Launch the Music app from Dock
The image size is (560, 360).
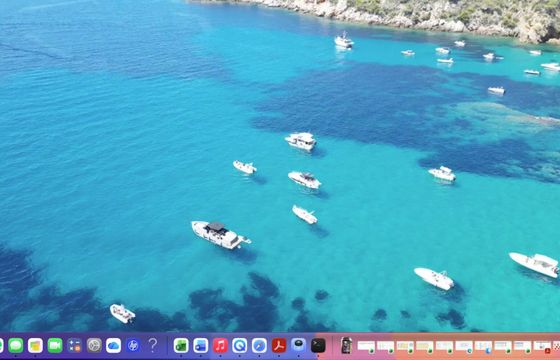(x=220, y=345)
